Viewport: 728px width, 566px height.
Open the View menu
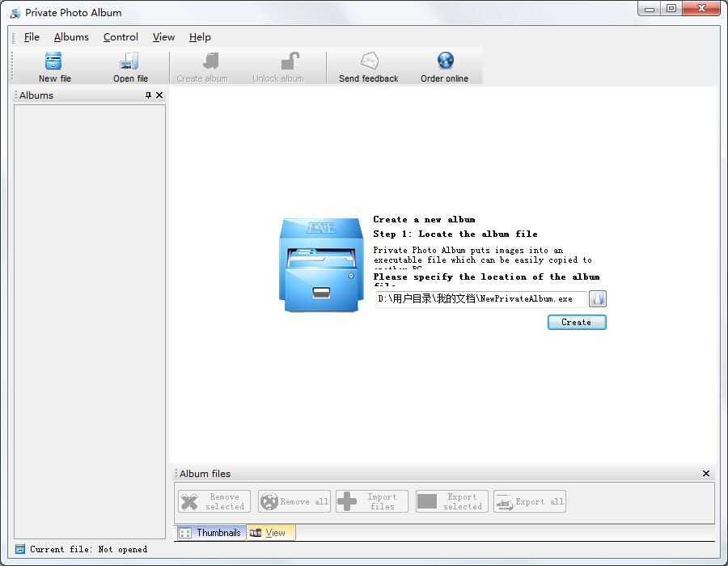click(163, 37)
